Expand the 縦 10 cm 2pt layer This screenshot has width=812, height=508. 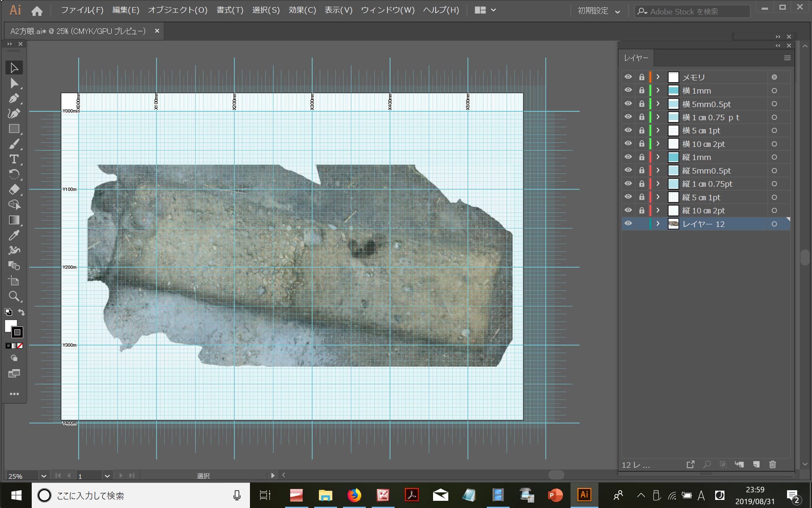tap(658, 210)
